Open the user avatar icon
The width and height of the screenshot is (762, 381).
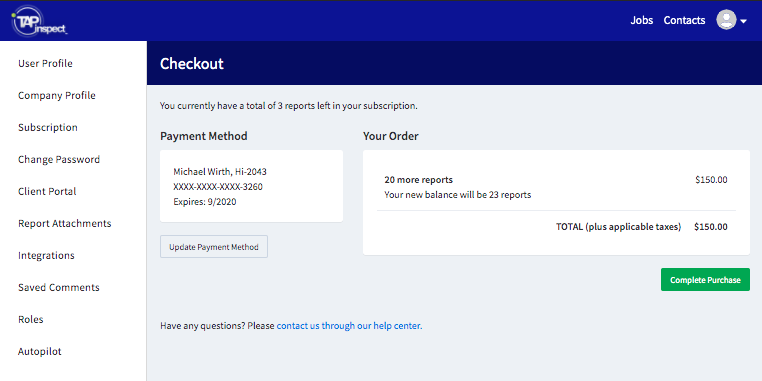726,20
